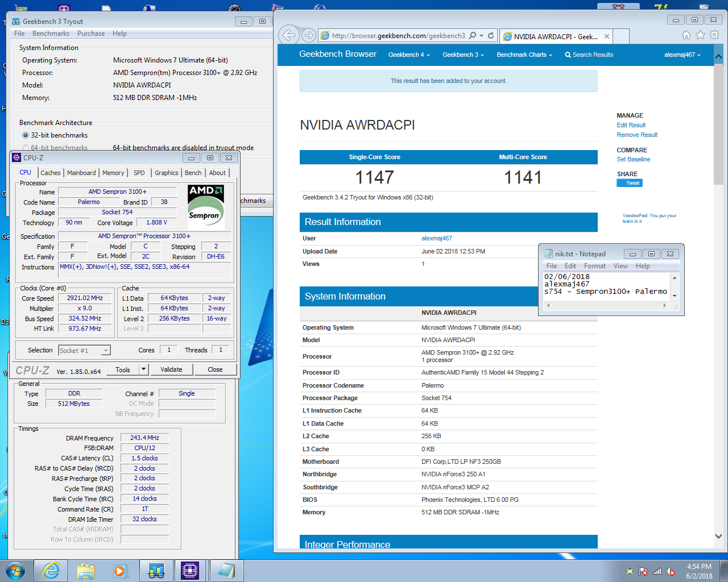Click the CPU-Z Validate button
This screenshot has height=582, width=728.
point(171,369)
